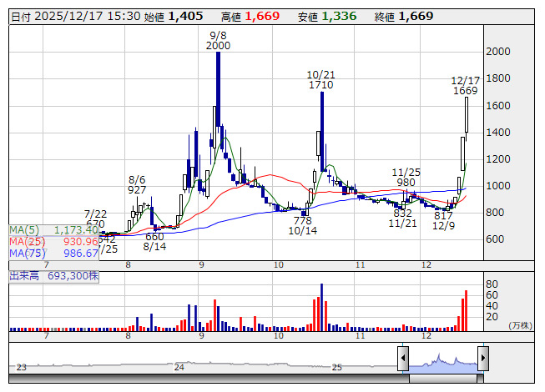Click year 24 marker in navigator
This screenshot has width=545, height=392.
(179, 367)
